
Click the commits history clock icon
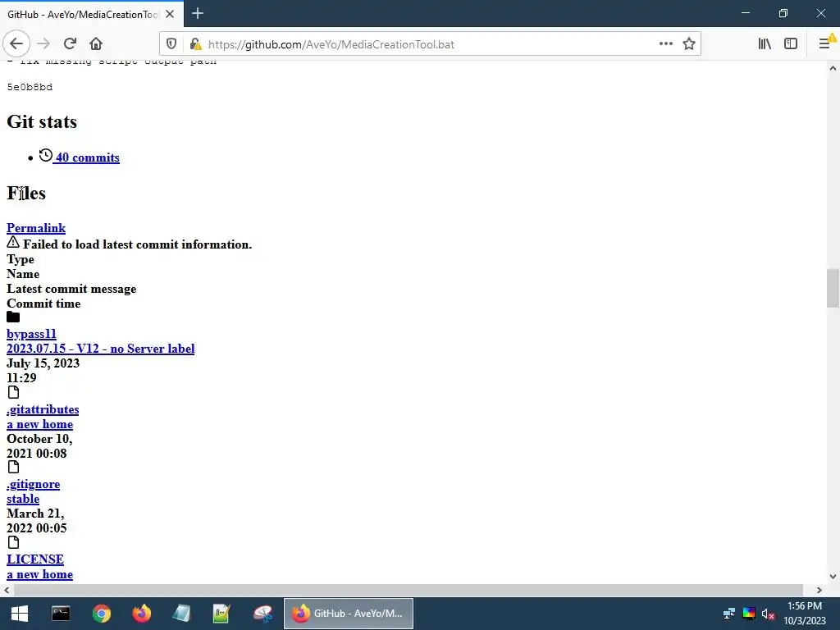coord(46,155)
